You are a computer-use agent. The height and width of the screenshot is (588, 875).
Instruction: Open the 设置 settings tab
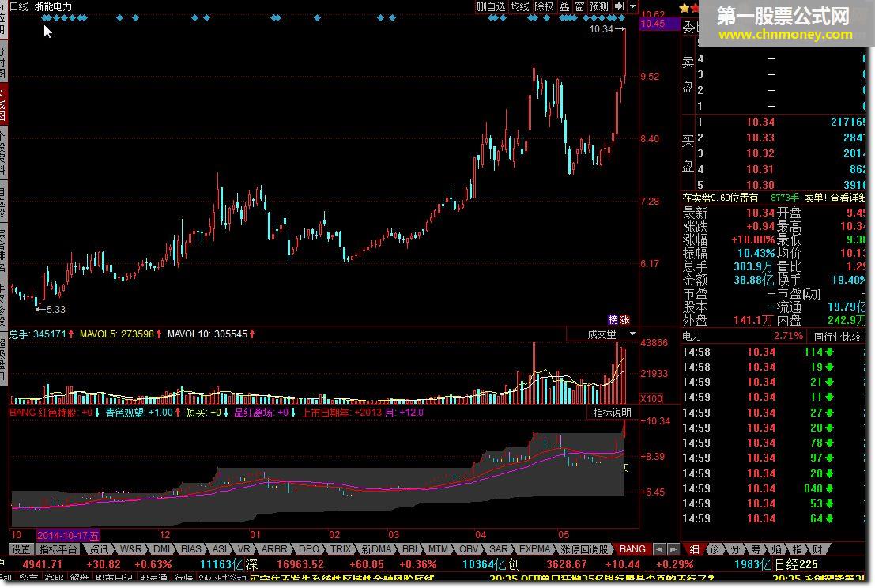(x=21, y=549)
